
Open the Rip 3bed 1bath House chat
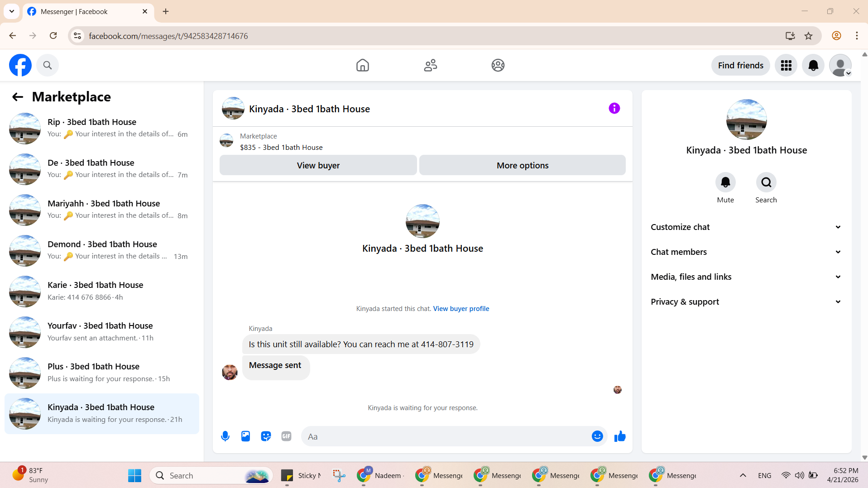pyautogui.click(x=102, y=129)
